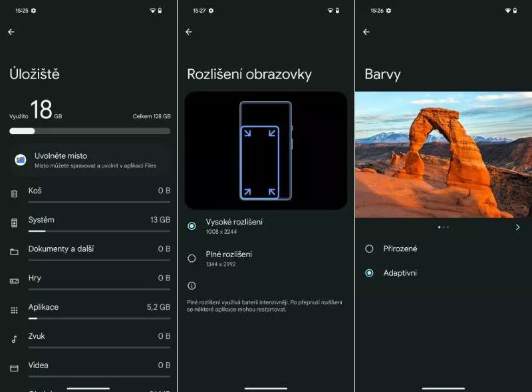Tap the folder icon for Dokumenty a další
The width and height of the screenshot is (532, 392).
click(x=14, y=252)
